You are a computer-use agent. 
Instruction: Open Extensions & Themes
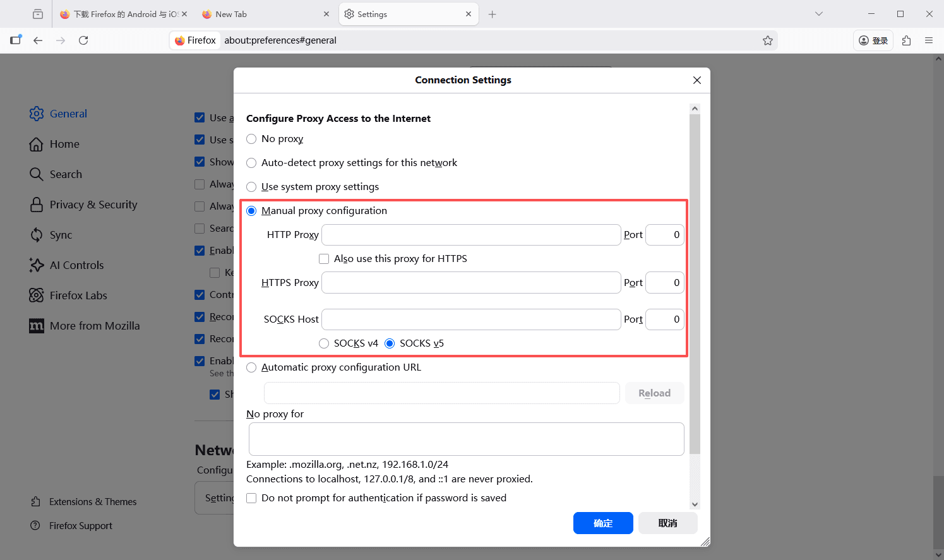tap(92, 501)
